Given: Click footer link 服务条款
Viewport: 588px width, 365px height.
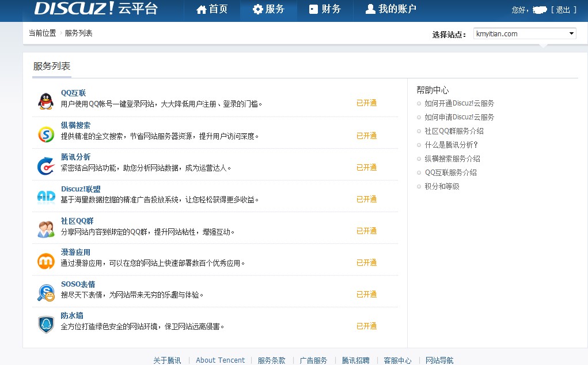Looking at the screenshot, I should 271,360.
